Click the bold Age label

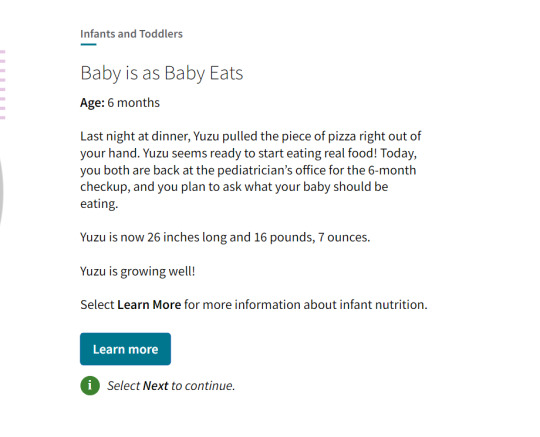(x=92, y=103)
